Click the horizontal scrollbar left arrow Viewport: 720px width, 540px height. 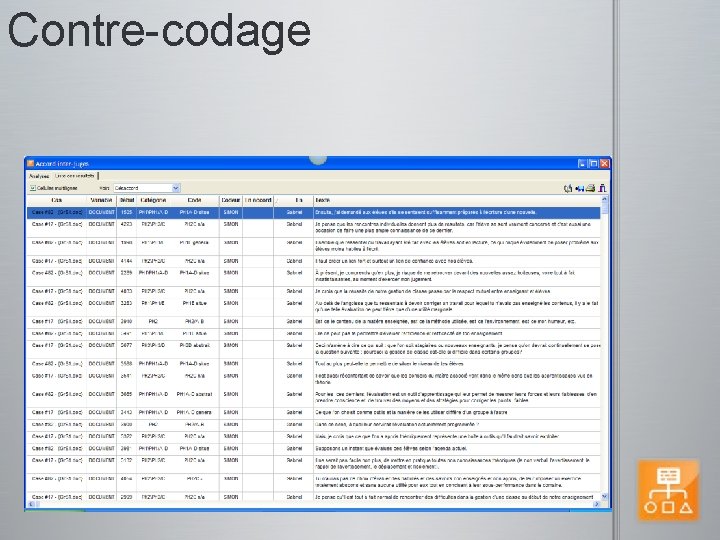pyautogui.click(x=31, y=505)
